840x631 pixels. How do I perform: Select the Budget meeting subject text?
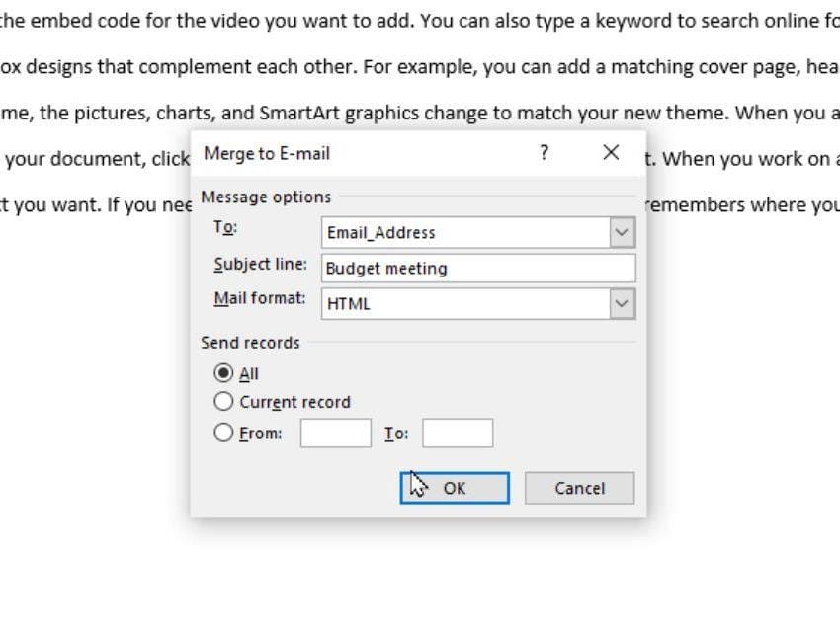(385, 268)
